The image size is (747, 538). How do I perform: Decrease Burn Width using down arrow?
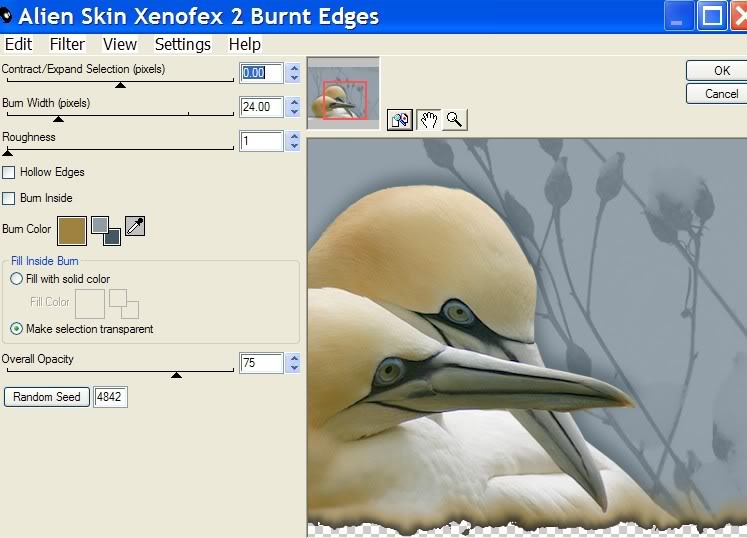294,112
